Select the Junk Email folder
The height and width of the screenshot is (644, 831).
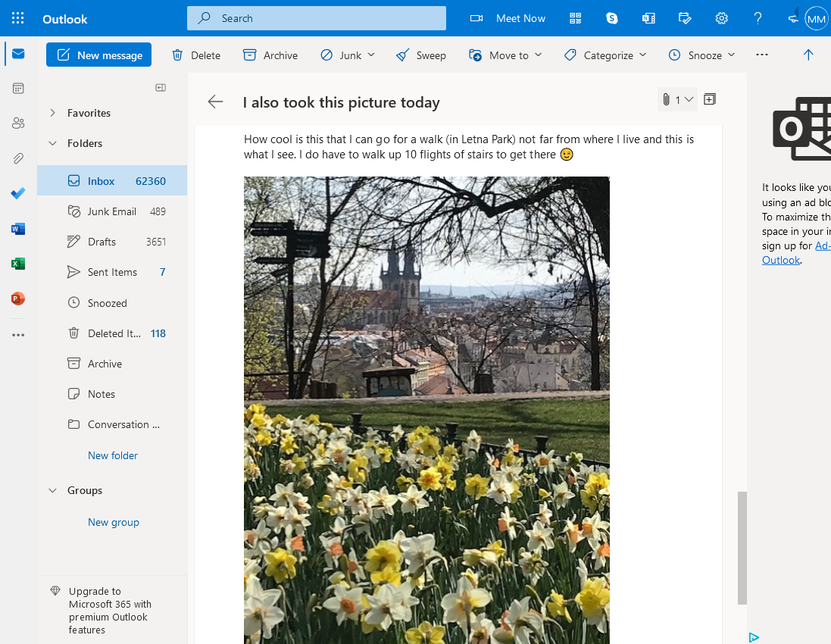pos(111,211)
